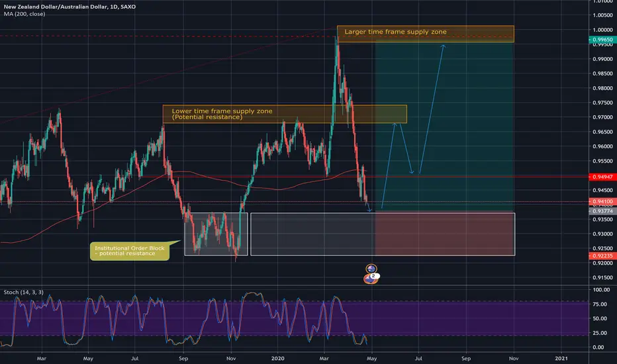Click the Nov date label next to 2021

coord(514,358)
